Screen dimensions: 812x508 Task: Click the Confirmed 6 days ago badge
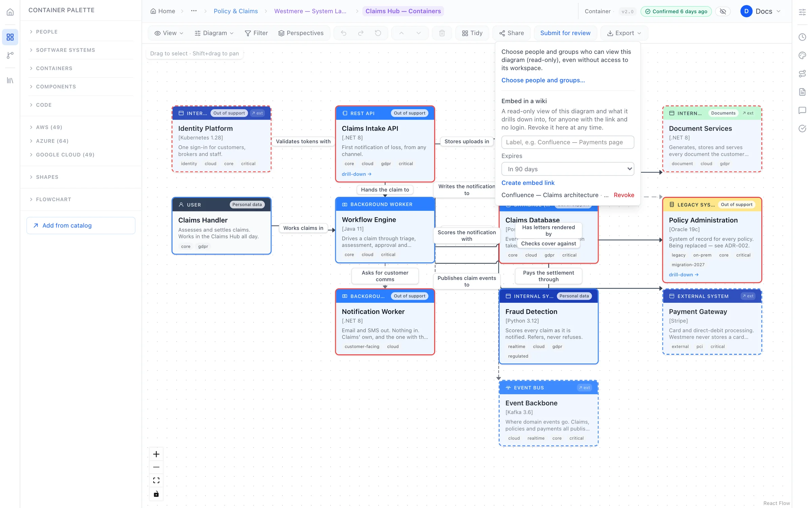click(x=676, y=11)
